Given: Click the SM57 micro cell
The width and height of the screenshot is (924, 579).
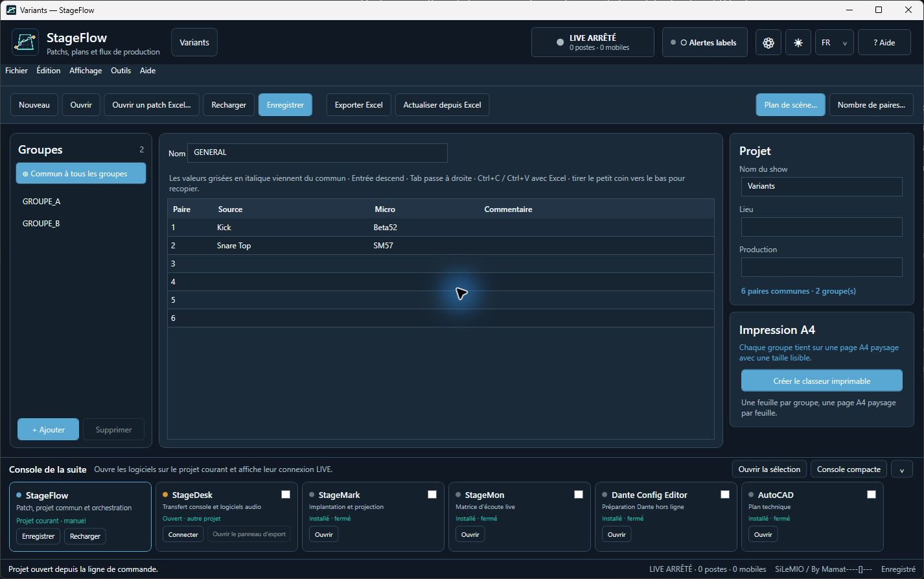Looking at the screenshot, I should click(x=425, y=246).
